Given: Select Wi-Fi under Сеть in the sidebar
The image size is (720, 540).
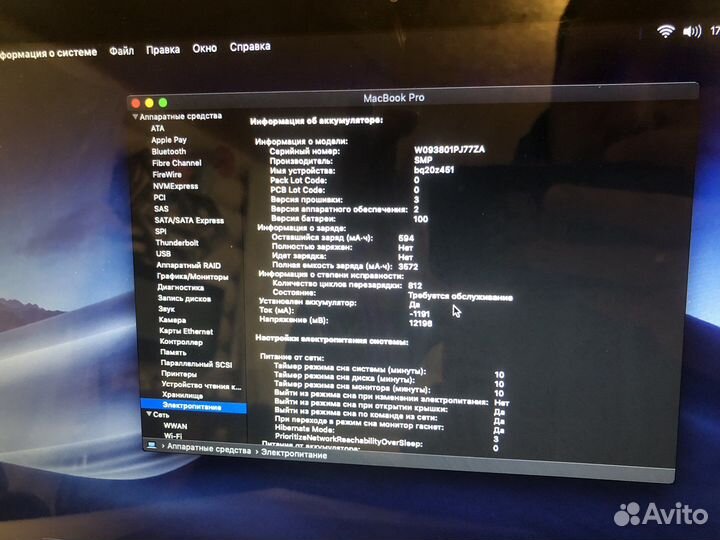Looking at the screenshot, I should (x=173, y=435).
